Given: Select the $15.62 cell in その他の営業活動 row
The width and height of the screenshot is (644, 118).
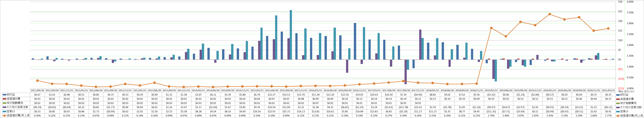Looking at the screenshot, I should pyautogui.click(x=418, y=107).
